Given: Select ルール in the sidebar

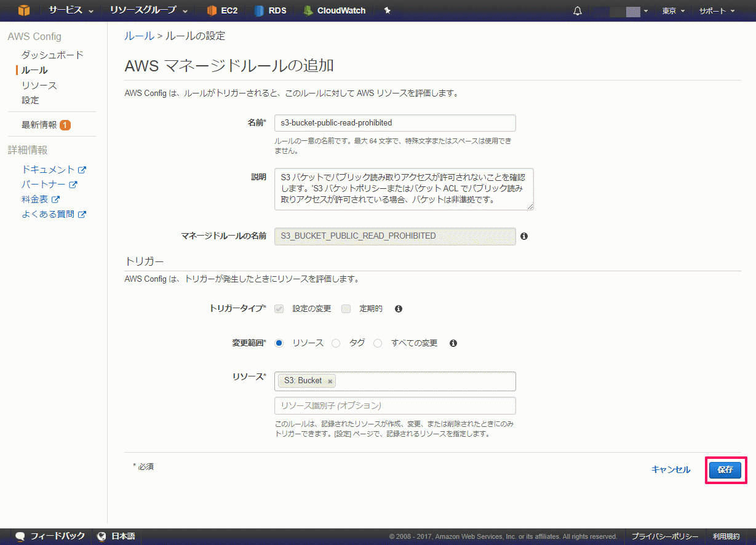Looking at the screenshot, I should point(34,70).
